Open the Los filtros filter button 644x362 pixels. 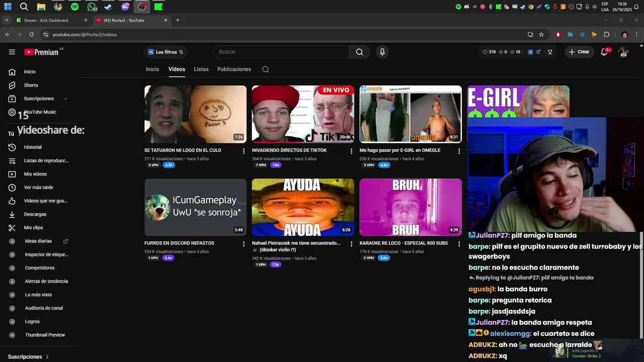tap(166, 52)
